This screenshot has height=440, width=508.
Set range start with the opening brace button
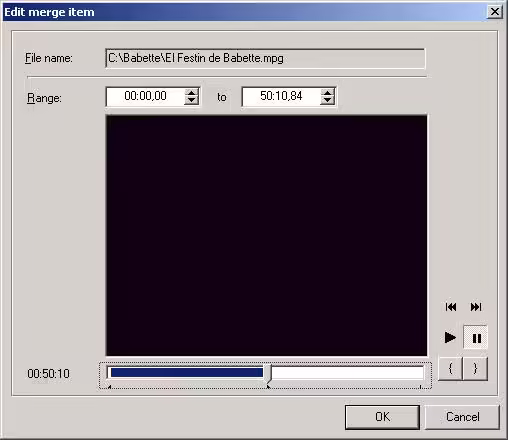click(450, 369)
